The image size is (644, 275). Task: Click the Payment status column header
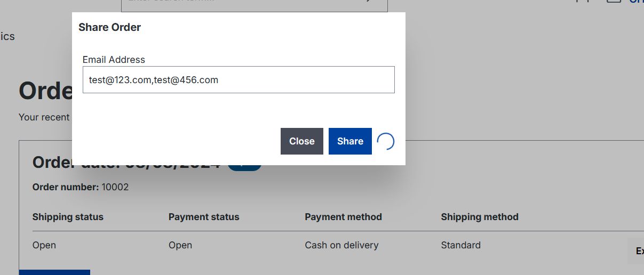click(x=204, y=217)
